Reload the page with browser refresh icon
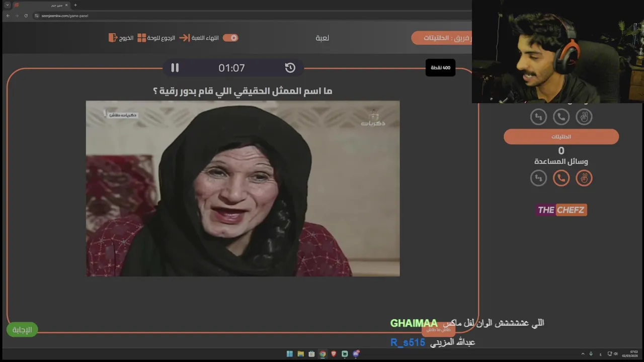The width and height of the screenshot is (644, 362). [26, 16]
